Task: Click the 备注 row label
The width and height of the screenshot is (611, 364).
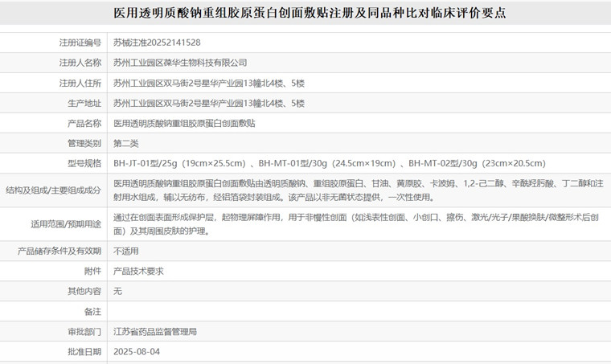Action: point(92,311)
